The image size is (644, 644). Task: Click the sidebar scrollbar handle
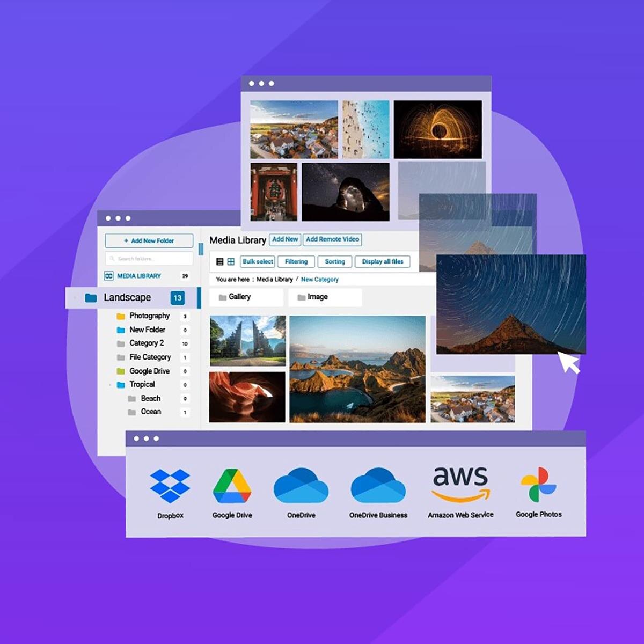pos(201,250)
